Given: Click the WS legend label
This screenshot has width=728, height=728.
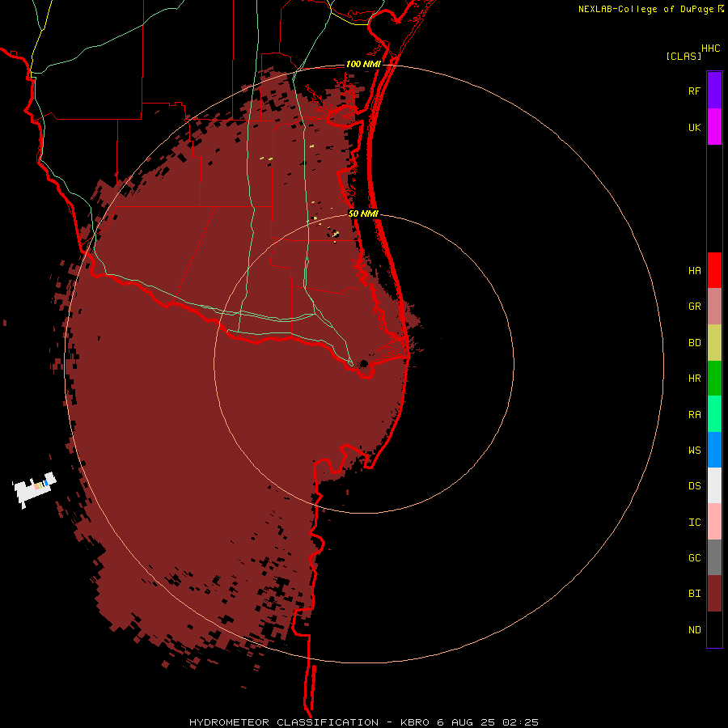Looking at the screenshot, I should click(694, 451).
